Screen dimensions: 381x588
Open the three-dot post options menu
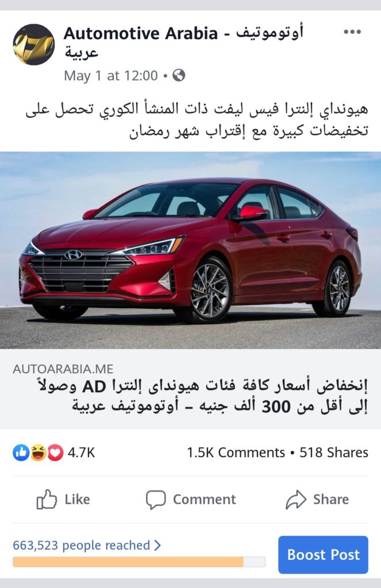(352, 32)
